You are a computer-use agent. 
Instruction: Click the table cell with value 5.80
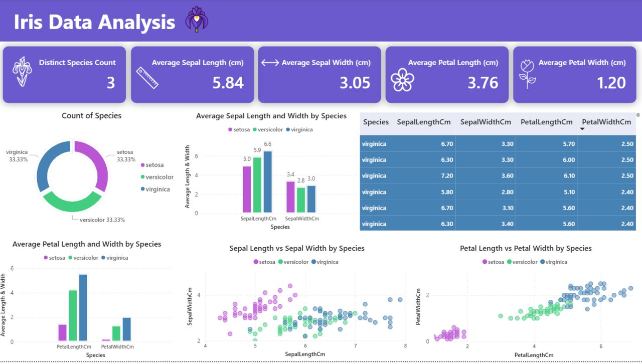tap(425, 192)
